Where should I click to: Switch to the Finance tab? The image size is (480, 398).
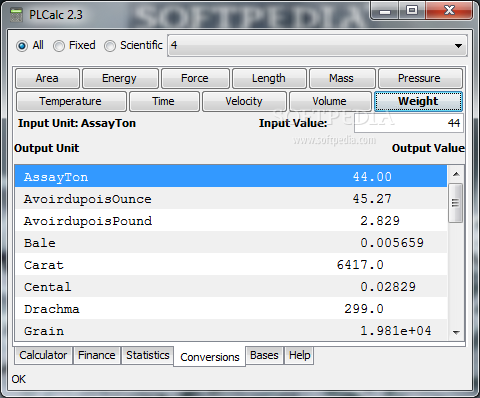pos(97,355)
